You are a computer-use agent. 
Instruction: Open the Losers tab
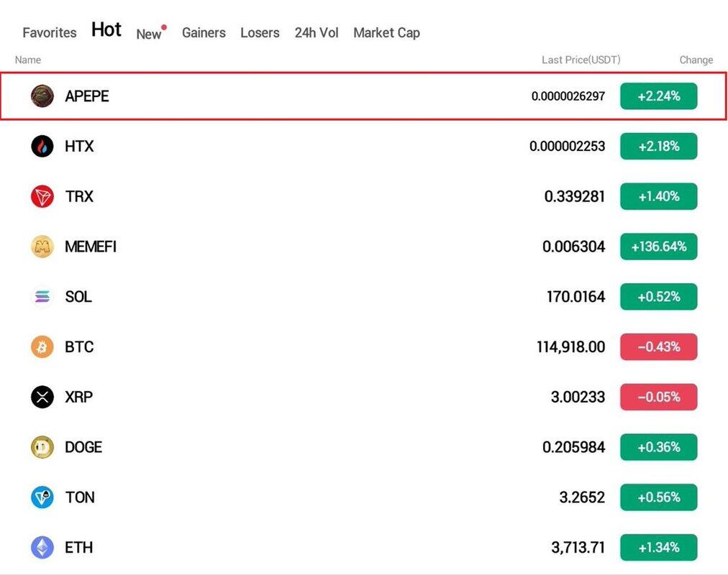click(260, 32)
